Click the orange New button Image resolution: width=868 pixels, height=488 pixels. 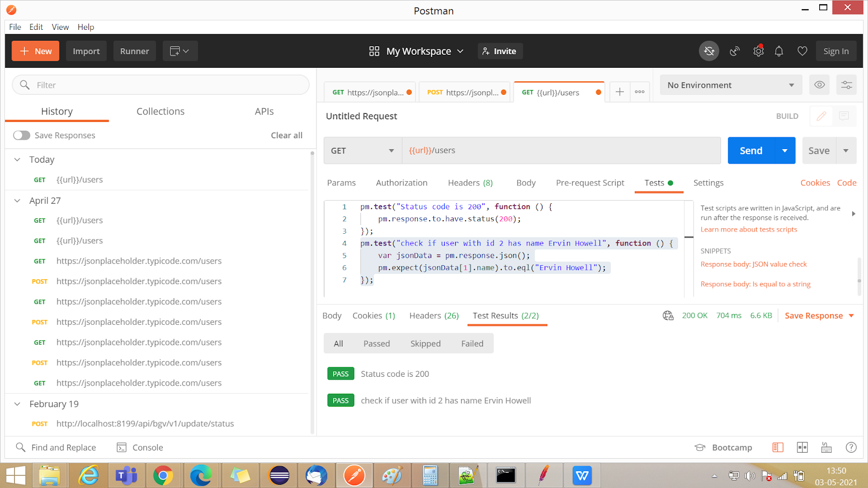coord(36,51)
